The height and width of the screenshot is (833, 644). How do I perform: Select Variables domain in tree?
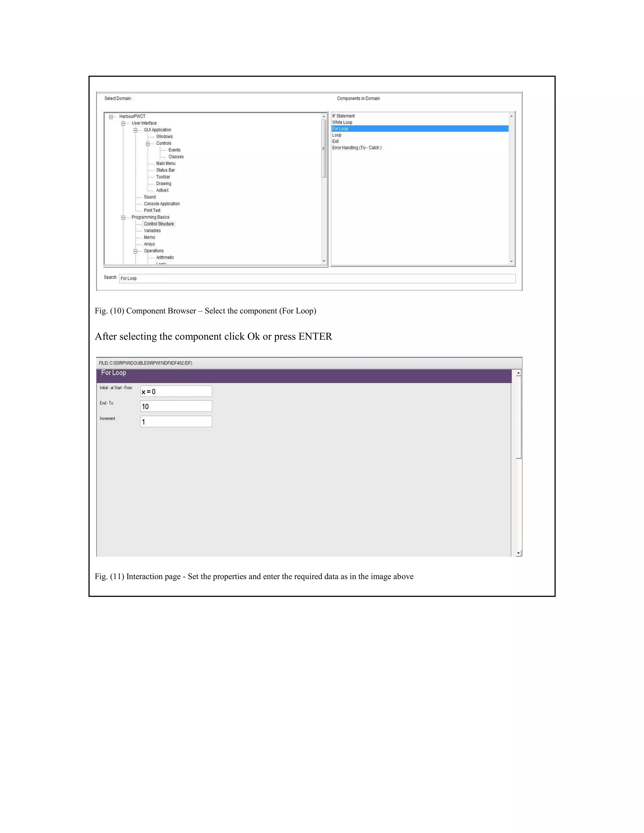(x=152, y=231)
